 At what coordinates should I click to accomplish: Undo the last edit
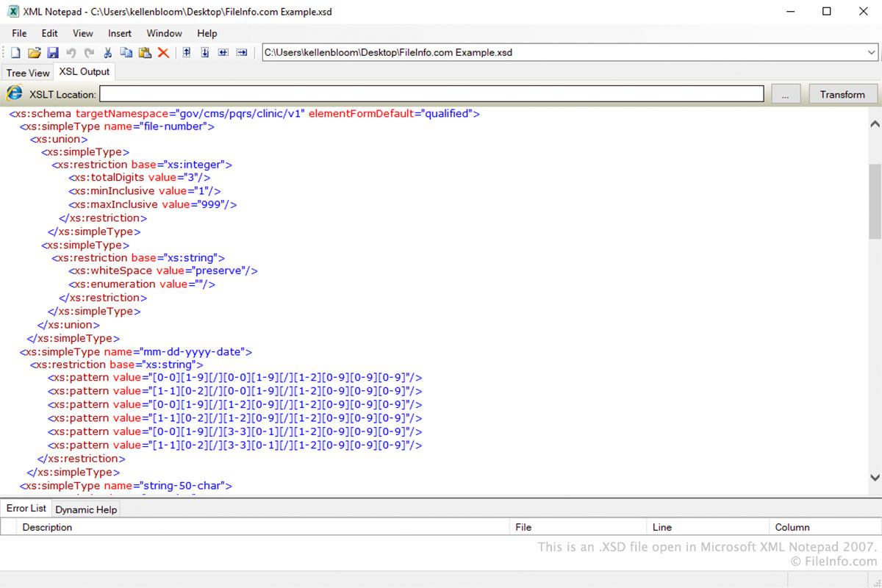[71, 52]
